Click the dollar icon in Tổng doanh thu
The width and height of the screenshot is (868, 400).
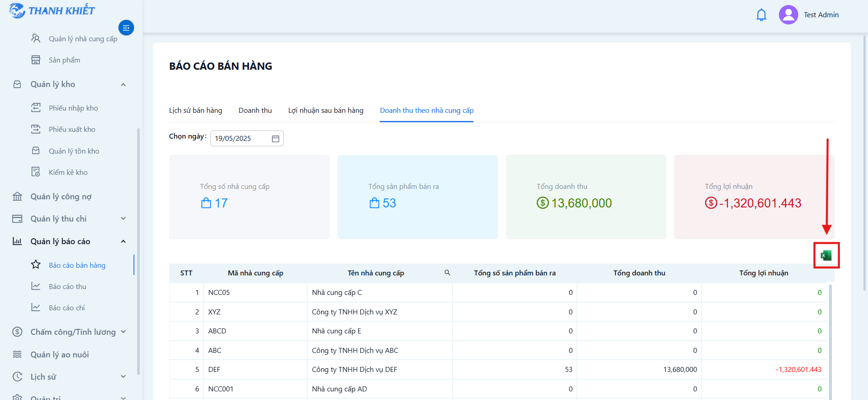(x=543, y=203)
